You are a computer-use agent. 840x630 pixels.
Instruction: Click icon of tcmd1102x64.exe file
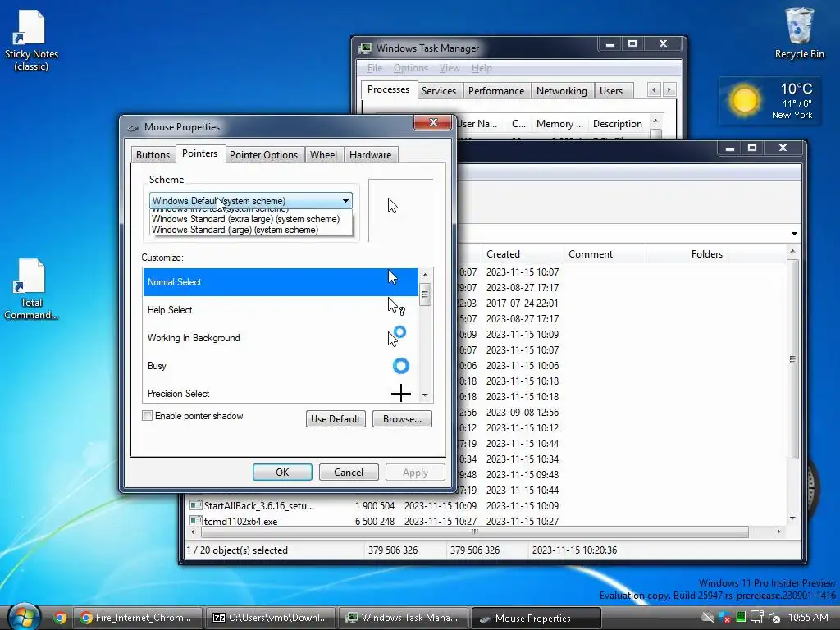[195, 521]
